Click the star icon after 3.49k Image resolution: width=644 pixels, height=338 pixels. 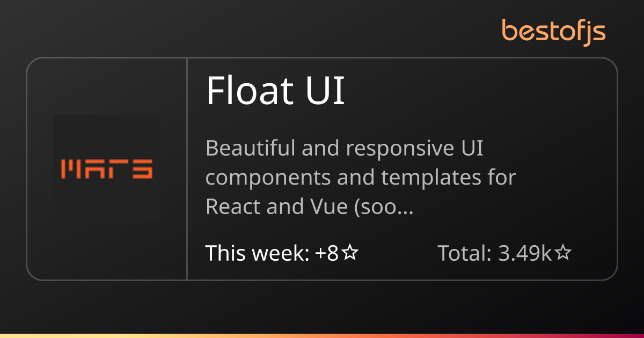pyautogui.click(x=562, y=253)
